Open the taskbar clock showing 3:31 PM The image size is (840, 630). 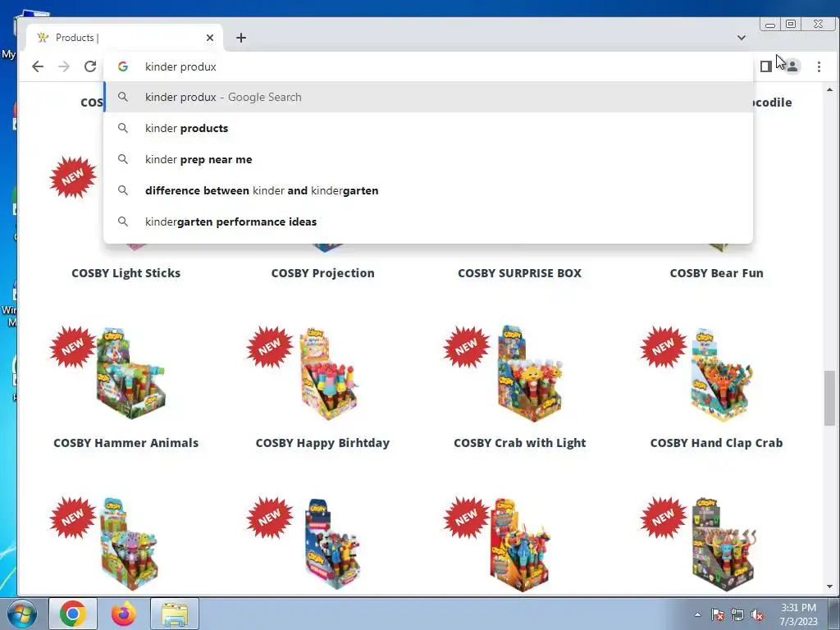(798, 614)
